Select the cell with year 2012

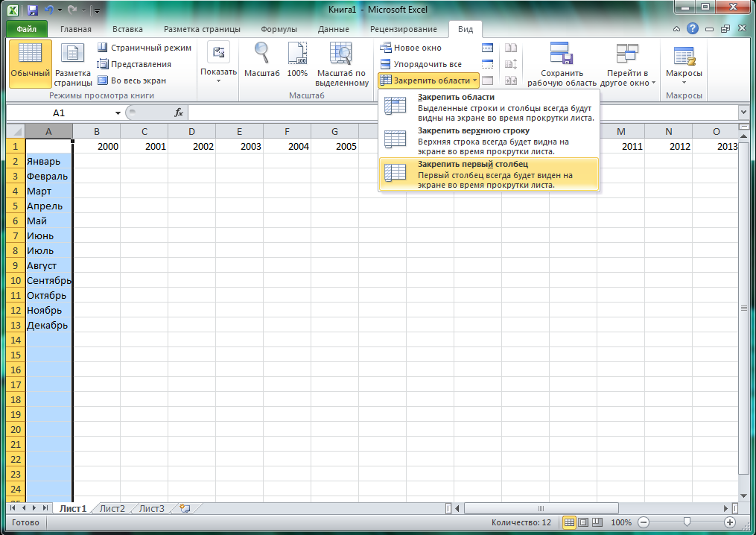point(668,146)
